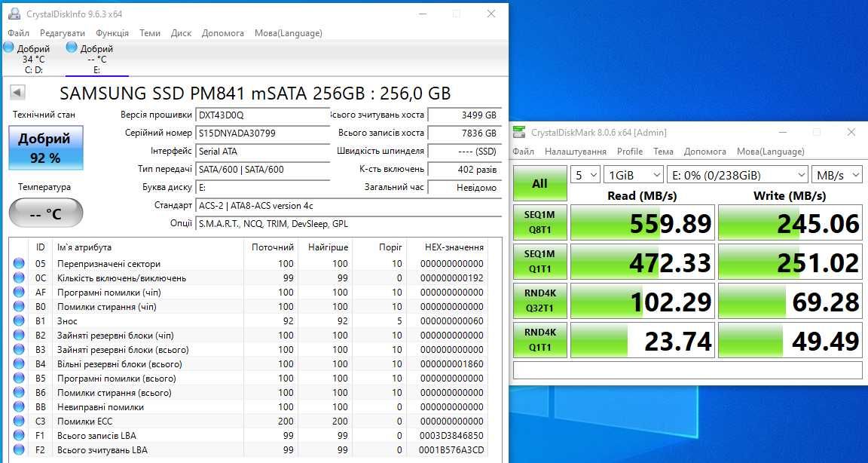Click total host writes value 7836 GB
868x463 pixels.
[x=464, y=133]
